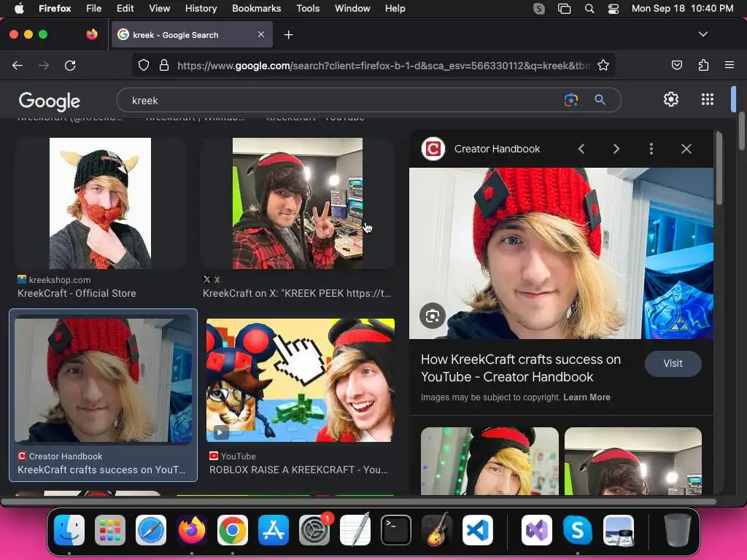Click the Visit button
This screenshot has width=747, height=560.
click(x=673, y=363)
